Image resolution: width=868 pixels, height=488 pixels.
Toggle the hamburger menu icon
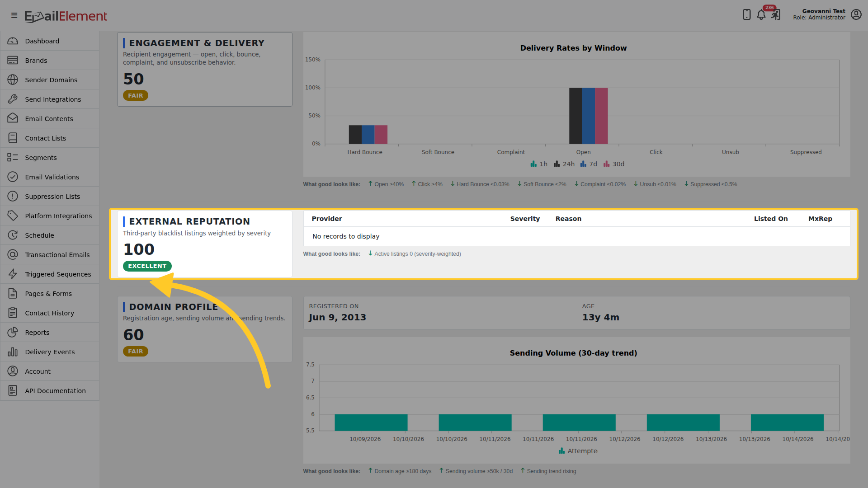point(14,15)
